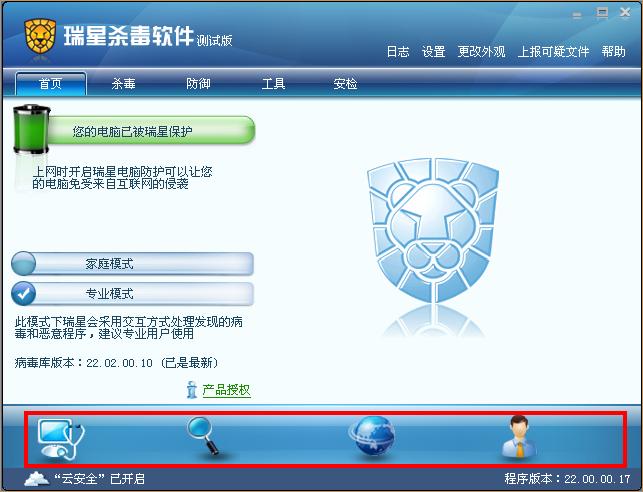The image size is (643, 492).
Task: Switch to the 首页 tab
Action: (51, 84)
